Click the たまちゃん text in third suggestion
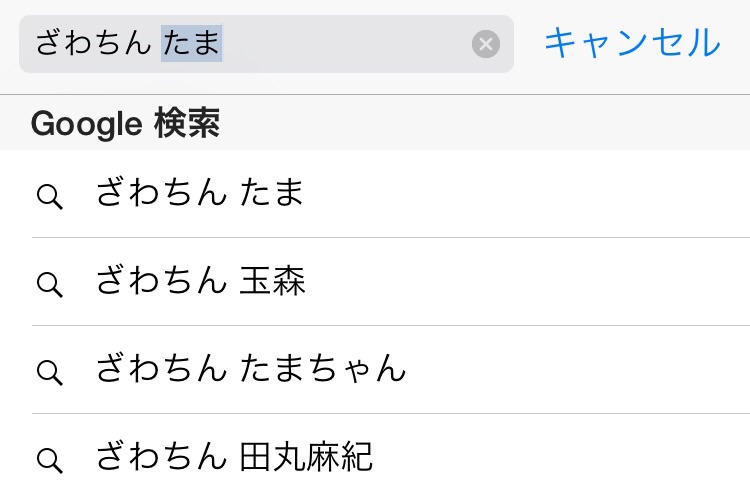Image resolution: width=750 pixels, height=497 pixels. point(323,368)
